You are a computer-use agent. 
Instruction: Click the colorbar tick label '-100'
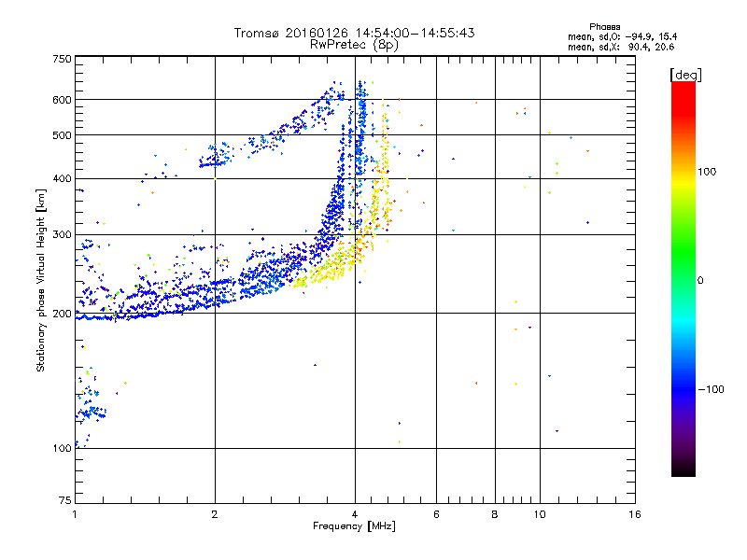tap(712, 389)
